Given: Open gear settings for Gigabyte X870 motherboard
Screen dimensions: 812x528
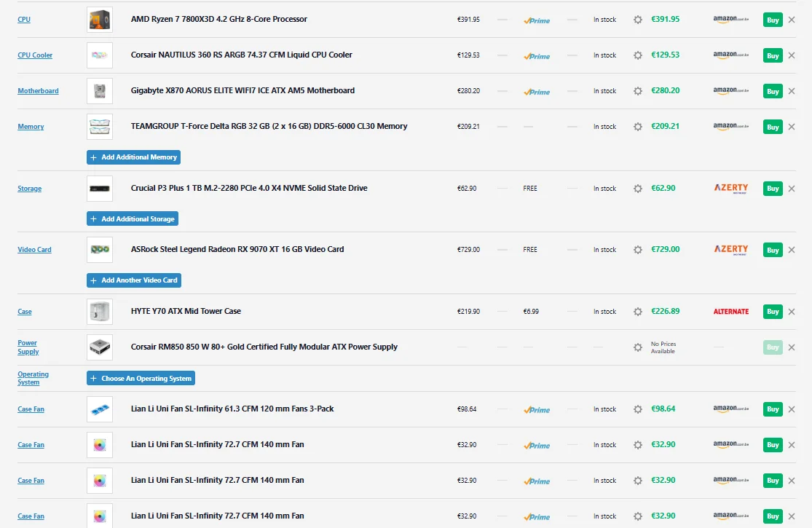Looking at the screenshot, I should click(638, 91).
